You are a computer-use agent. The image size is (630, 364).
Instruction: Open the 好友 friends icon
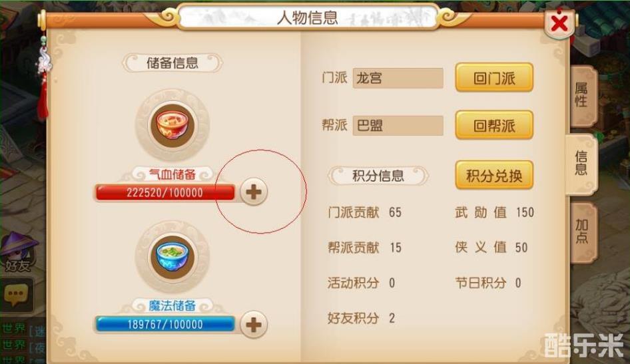[18, 252]
